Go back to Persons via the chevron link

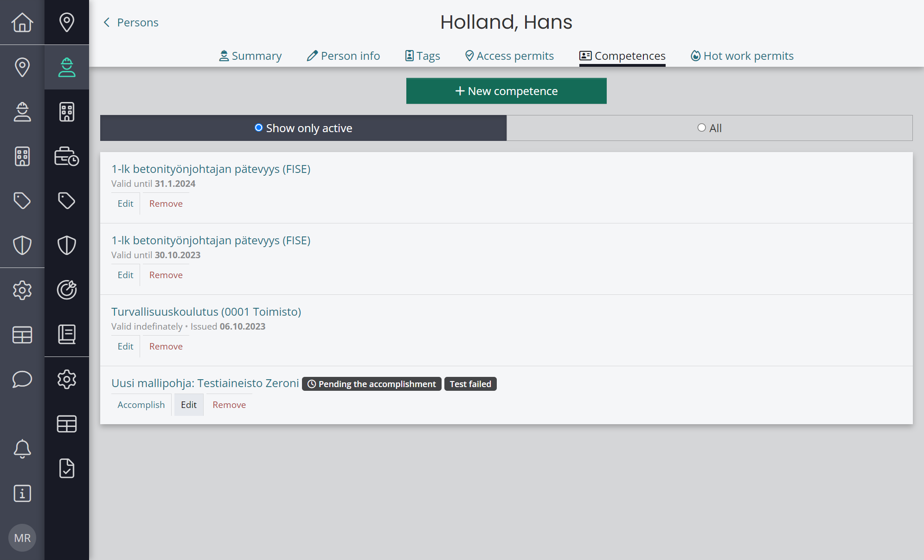(131, 22)
